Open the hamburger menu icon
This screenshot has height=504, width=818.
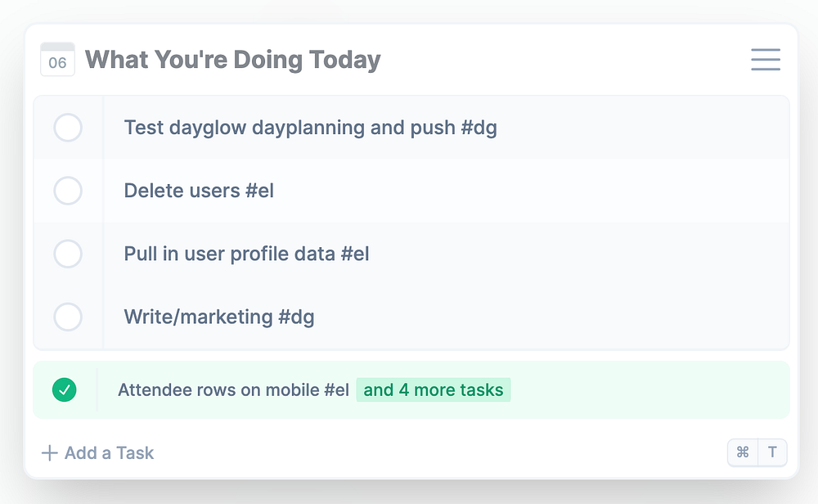[765, 60]
